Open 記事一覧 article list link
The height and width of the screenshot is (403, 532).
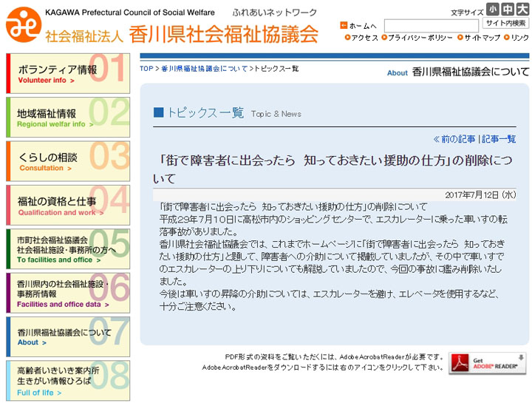coord(499,139)
